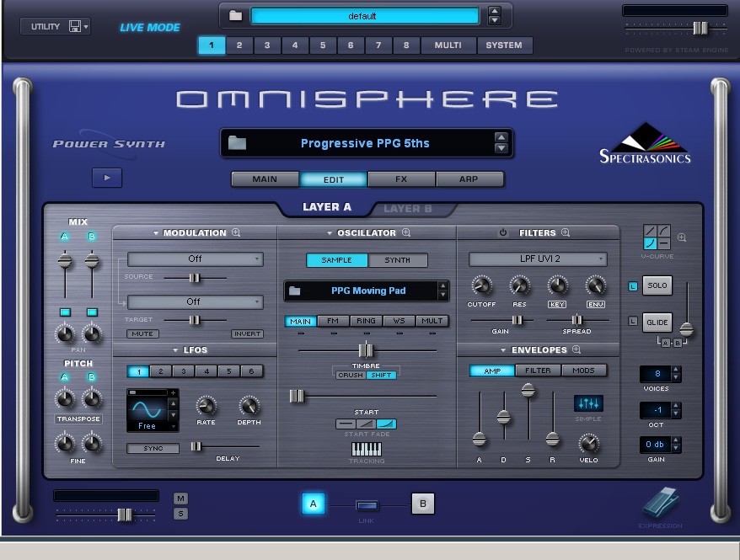Screen dimensions: 740x560
Task: Toggle LFO Sync
Action: [x=153, y=448]
